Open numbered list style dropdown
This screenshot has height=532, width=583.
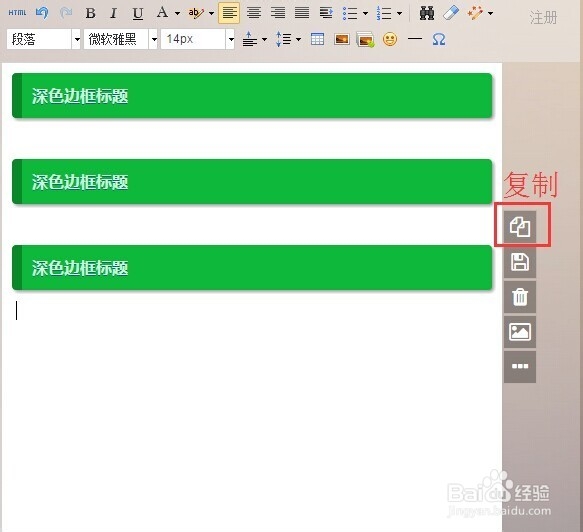click(x=399, y=13)
